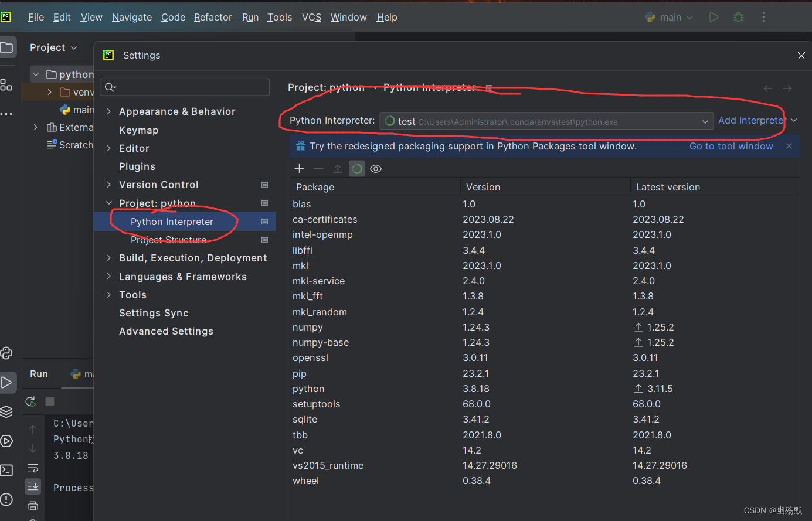This screenshot has width=812, height=521.
Task: Open the Refactor menu
Action: 213,18
